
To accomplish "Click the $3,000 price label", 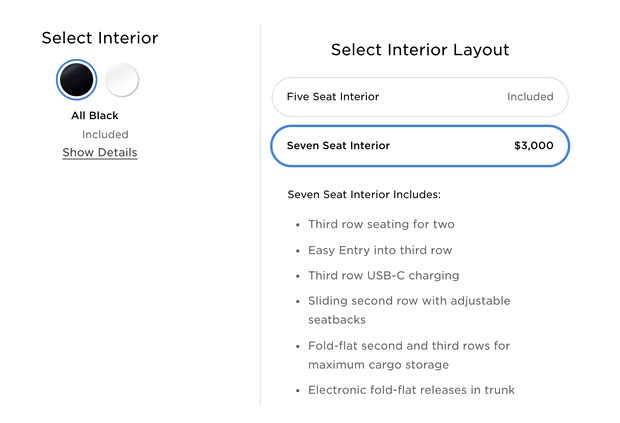I will pyautogui.click(x=533, y=145).
